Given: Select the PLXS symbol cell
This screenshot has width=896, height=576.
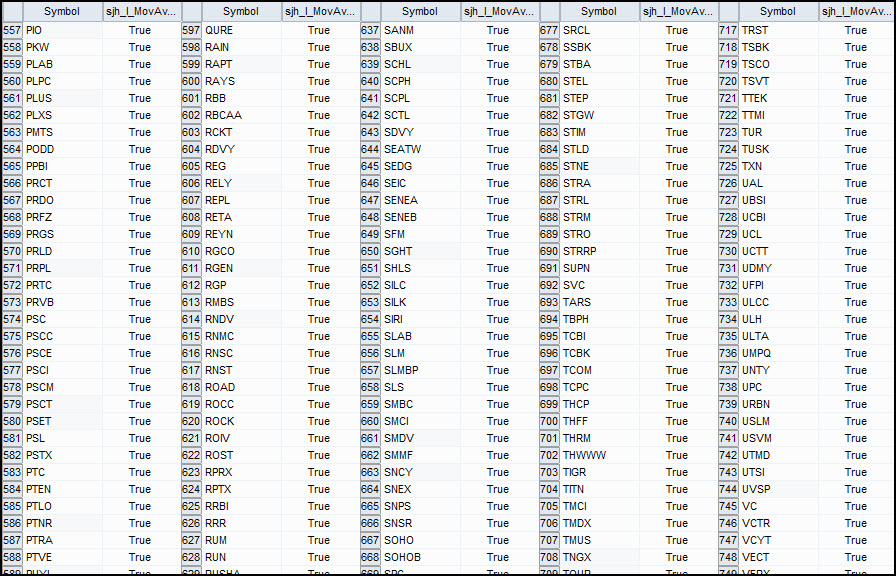Looking at the screenshot, I should click(62, 115).
